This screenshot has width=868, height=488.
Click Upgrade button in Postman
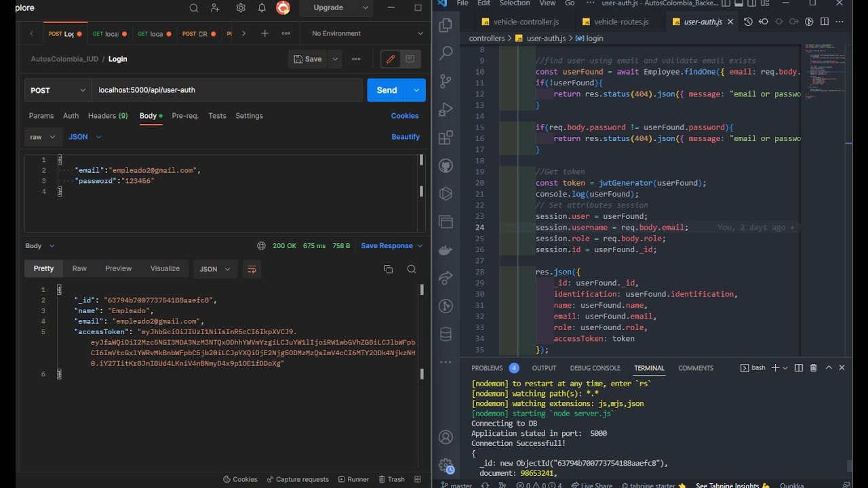(328, 7)
